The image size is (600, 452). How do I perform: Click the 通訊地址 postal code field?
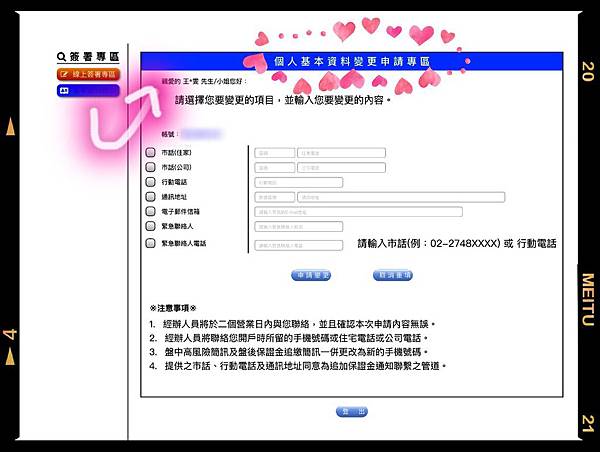point(275,197)
